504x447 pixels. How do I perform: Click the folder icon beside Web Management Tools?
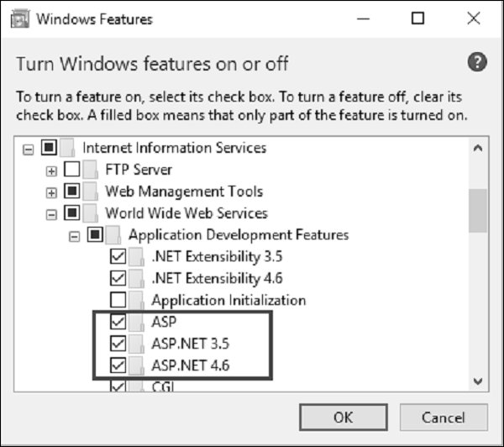(x=92, y=192)
